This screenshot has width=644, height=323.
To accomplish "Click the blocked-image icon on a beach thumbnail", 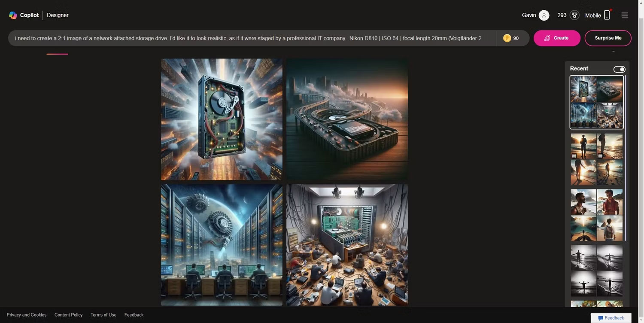I will tap(574, 155).
